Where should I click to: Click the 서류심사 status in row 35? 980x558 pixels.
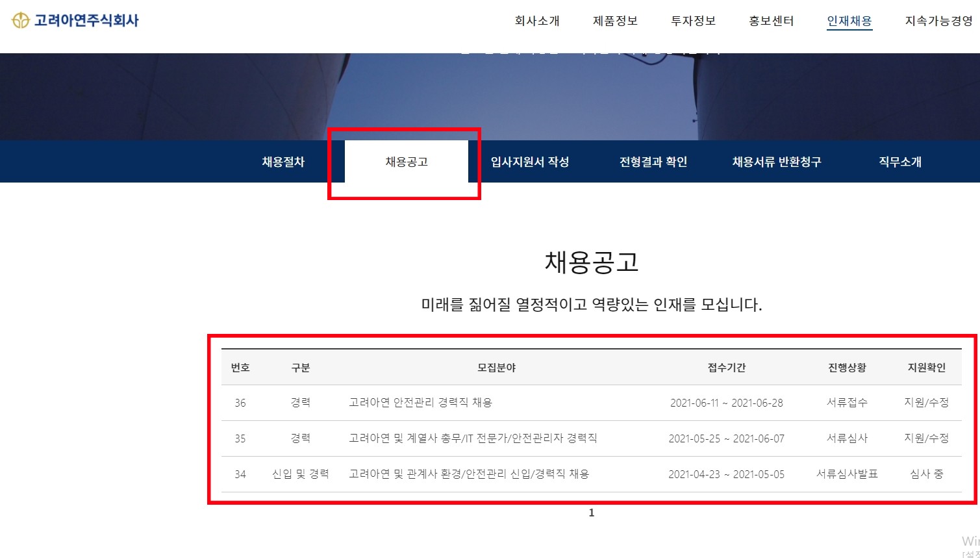pyautogui.click(x=847, y=438)
